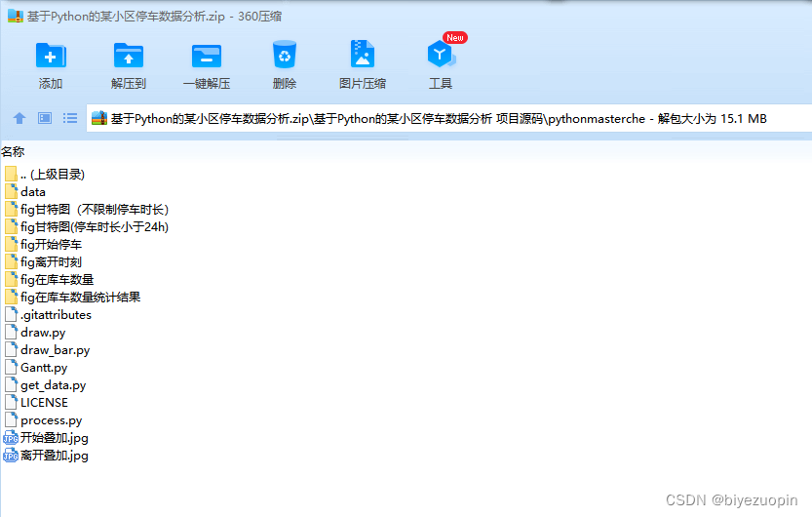Image resolution: width=812 pixels, height=517 pixels.
Task: Click the JPG icon beside 离开叠加.jpg
Action: pos(11,456)
